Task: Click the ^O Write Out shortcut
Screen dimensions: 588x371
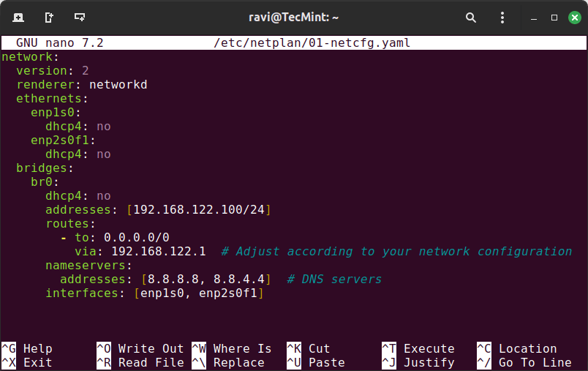Action: tap(140, 348)
